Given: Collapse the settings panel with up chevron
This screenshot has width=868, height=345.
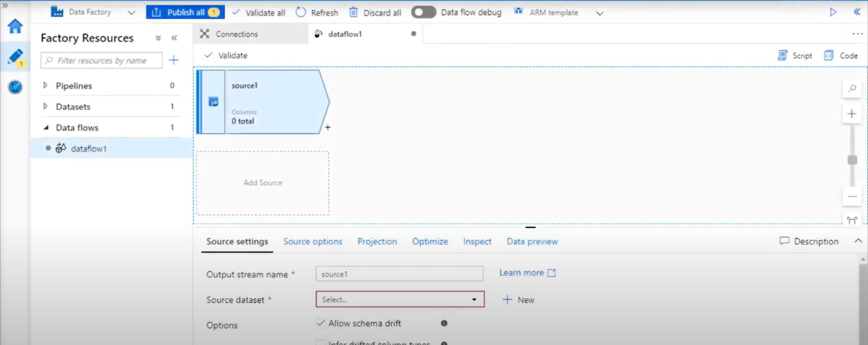Looking at the screenshot, I should click(858, 241).
